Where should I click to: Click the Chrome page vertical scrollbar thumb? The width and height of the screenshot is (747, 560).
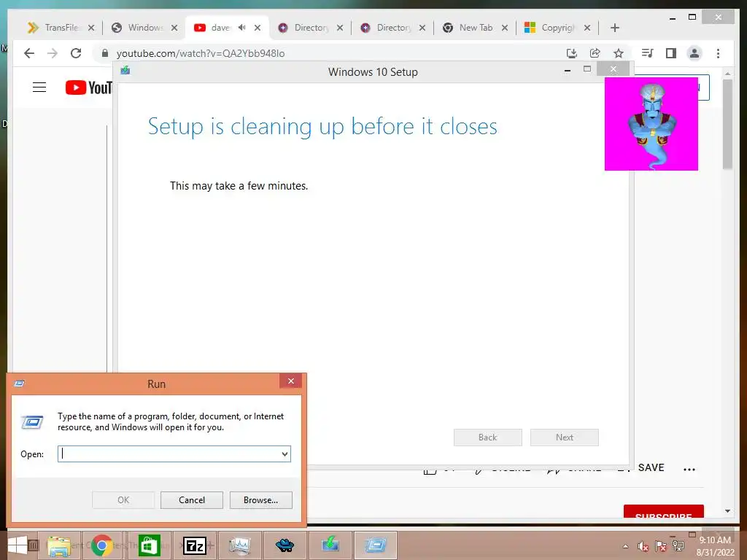[727, 124]
